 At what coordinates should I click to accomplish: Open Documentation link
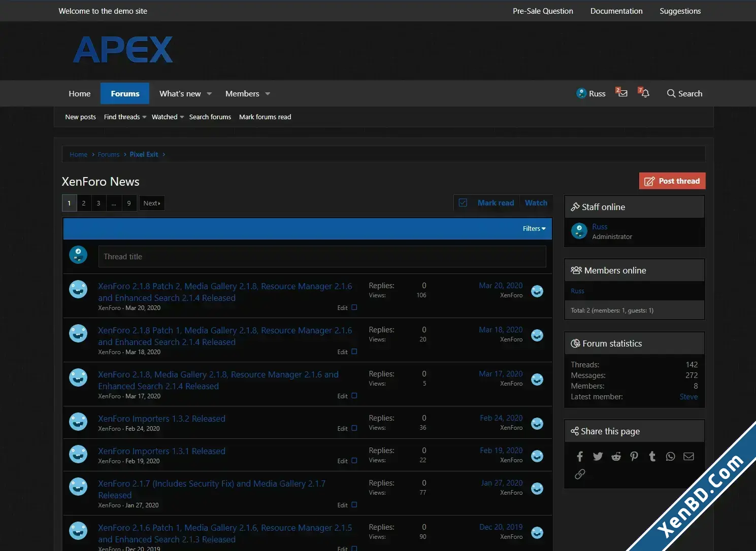pyautogui.click(x=616, y=11)
